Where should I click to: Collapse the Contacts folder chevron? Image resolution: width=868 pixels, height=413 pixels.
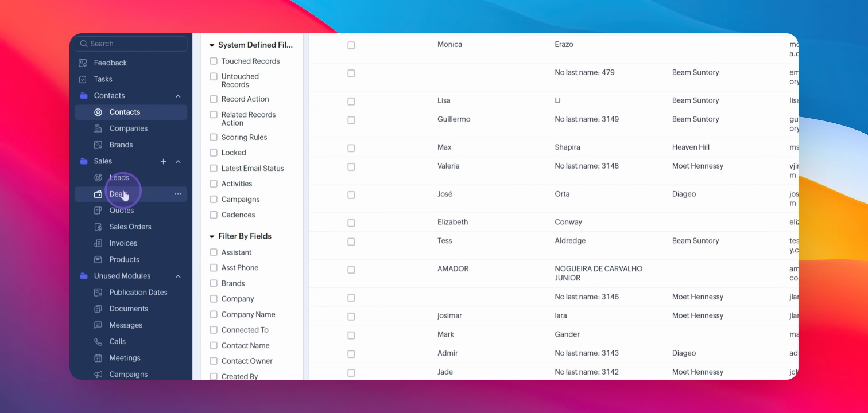point(178,96)
